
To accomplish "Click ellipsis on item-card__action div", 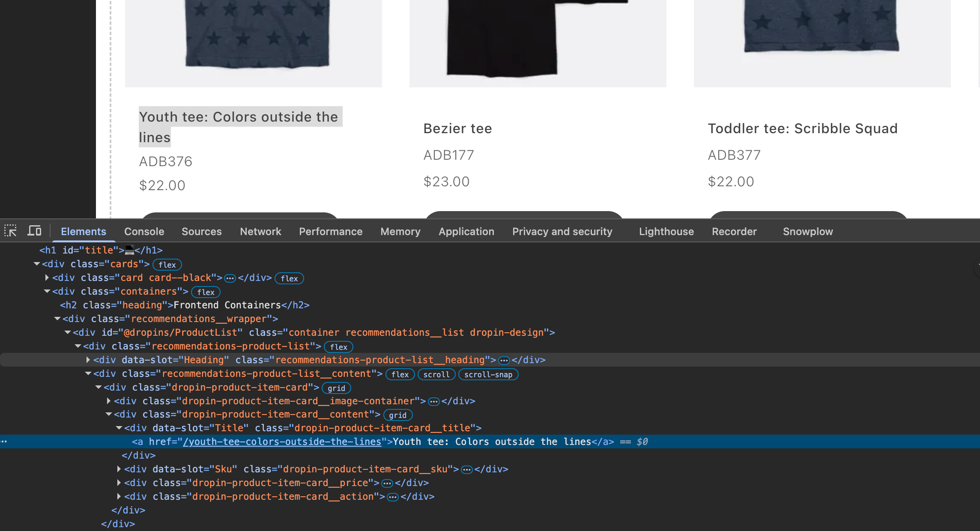I will tap(392, 497).
